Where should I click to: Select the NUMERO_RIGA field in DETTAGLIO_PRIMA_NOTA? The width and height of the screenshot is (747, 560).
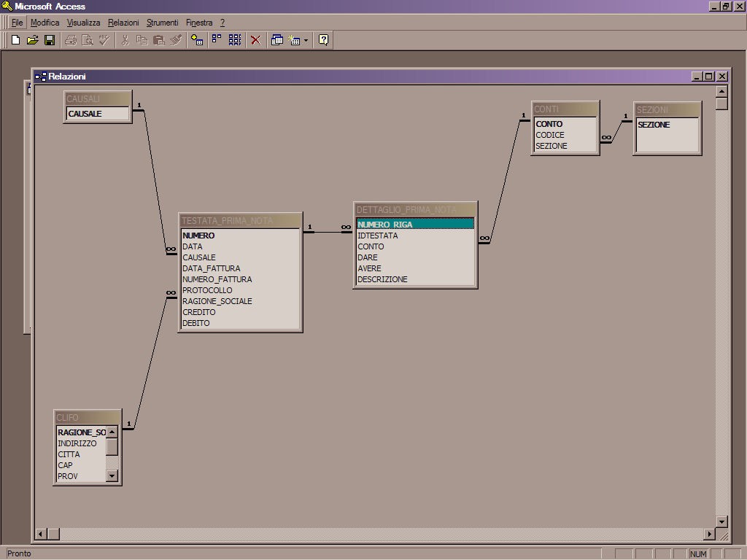pyautogui.click(x=385, y=225)
